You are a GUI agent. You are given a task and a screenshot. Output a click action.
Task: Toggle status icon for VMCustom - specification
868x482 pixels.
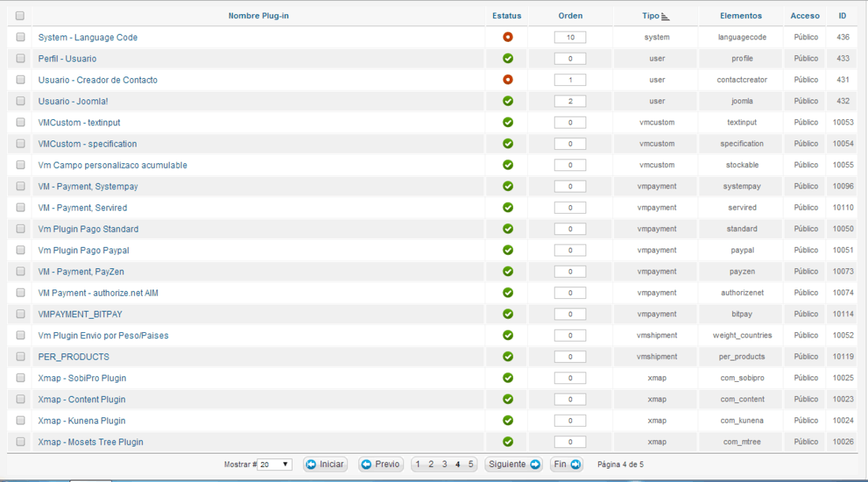507,144
